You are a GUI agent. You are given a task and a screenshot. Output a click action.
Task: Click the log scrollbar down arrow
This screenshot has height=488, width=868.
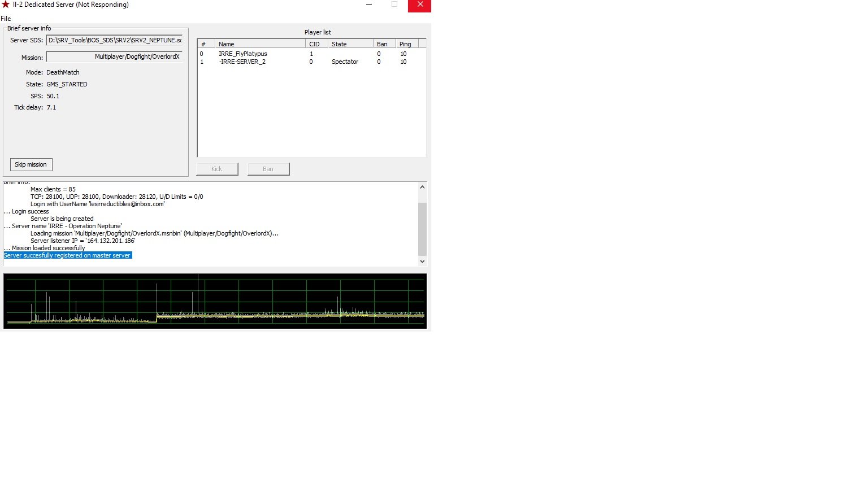pyautogui.click(x=422, y=262)
